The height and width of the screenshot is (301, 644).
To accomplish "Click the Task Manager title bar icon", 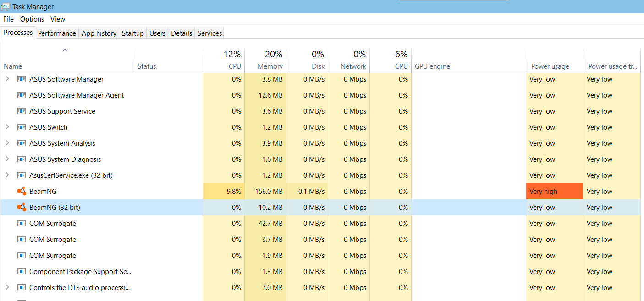I will pyautogui.click(x=6, y=7).
